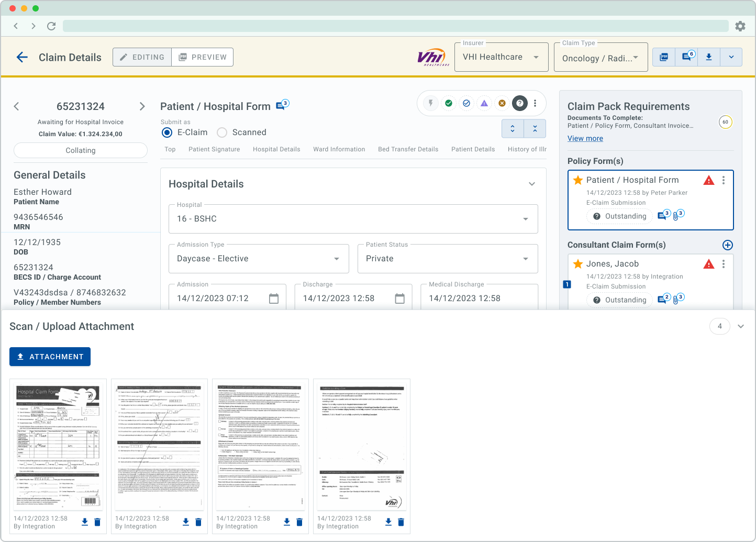Go to Patient Signature tab
This screenshot has height=542, width=756.
[214, 149]
